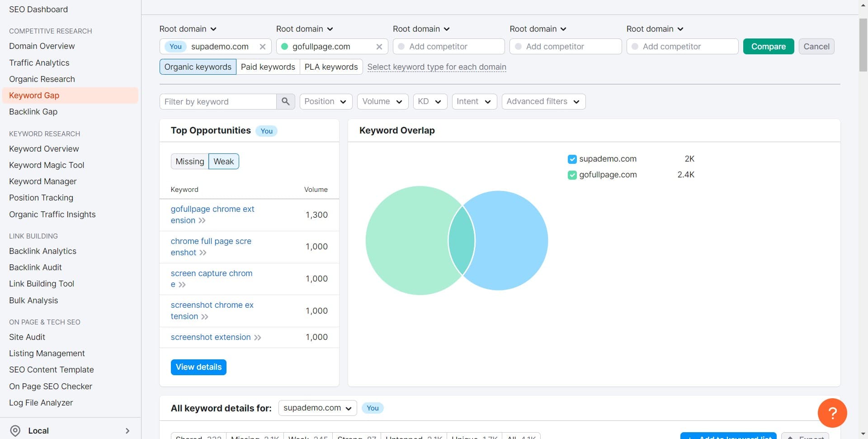The width and height of the screenshot is (868, 439).
Task: Open the supademo.com domain selector dropdown
Action: click(317, 408)
